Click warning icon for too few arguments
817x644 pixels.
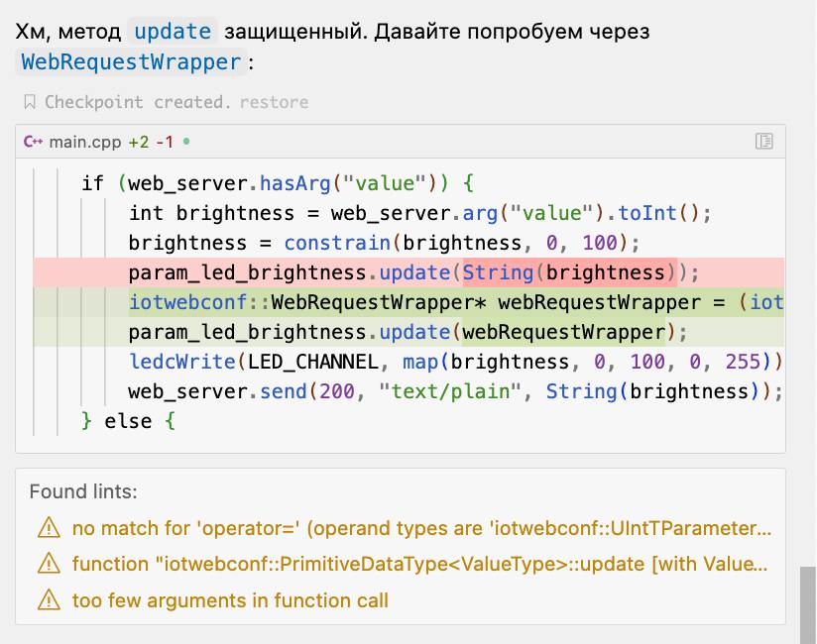(48, 600)
